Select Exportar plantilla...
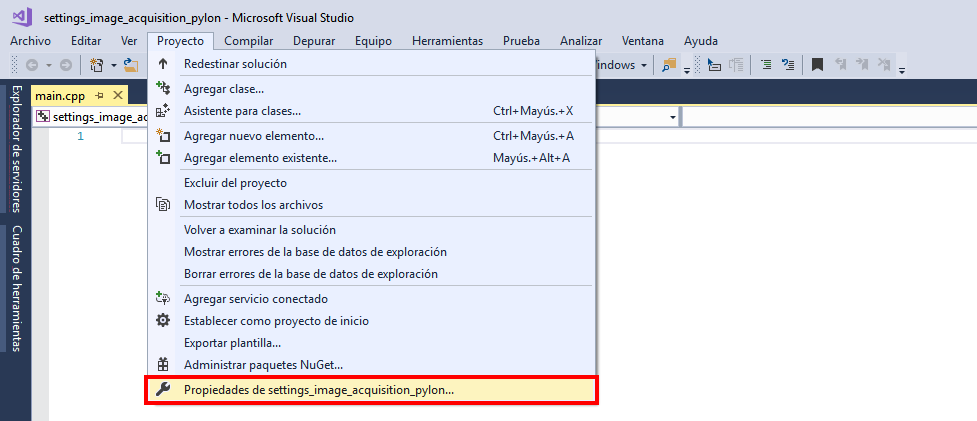The height and width of the screenshot is (421, 977). [371, 343]
